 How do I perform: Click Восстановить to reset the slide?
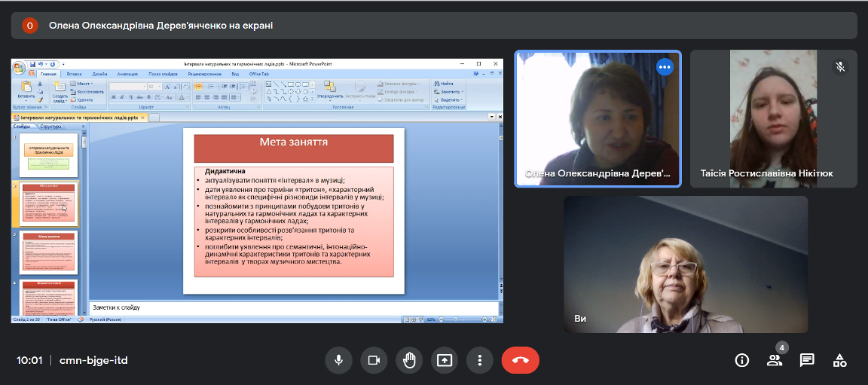pos(87,92)
